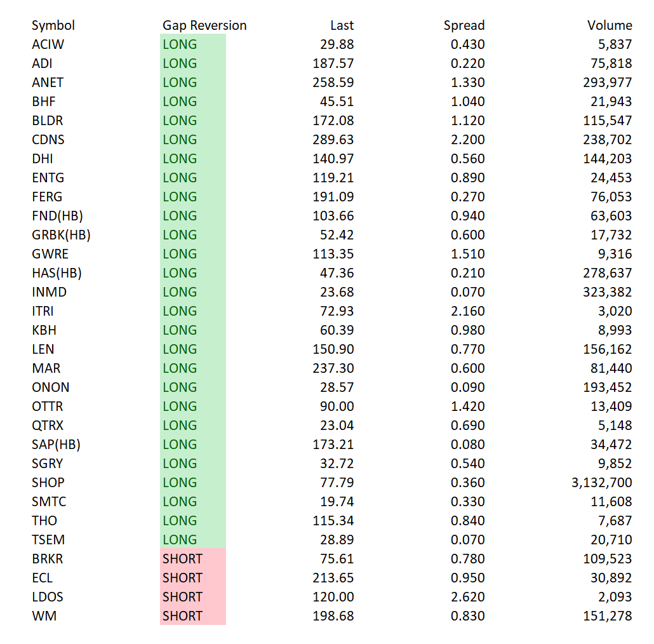Image resolution: width=654 pixels, height=644 pixels.
Task: Select the Spread column header
Action: tap(464, 25)
